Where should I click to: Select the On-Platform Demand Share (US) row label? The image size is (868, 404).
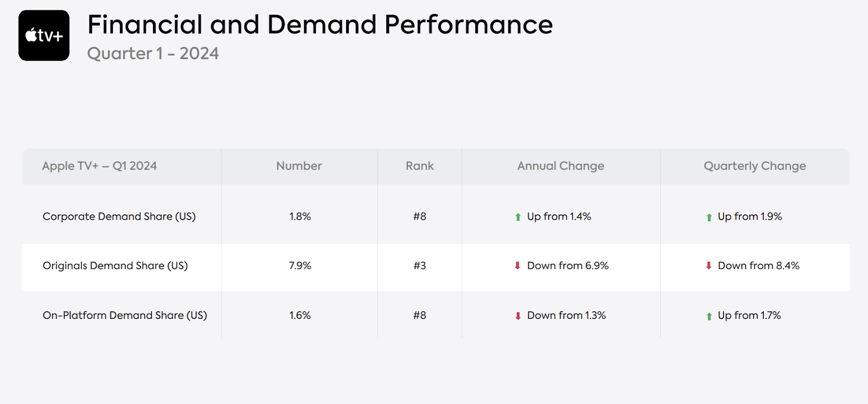[x=125, y=315]
